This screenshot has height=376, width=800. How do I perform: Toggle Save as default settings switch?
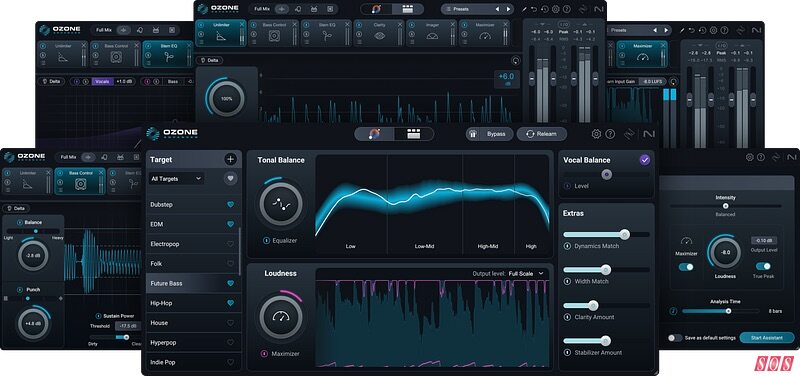click(x=675, y=338)
